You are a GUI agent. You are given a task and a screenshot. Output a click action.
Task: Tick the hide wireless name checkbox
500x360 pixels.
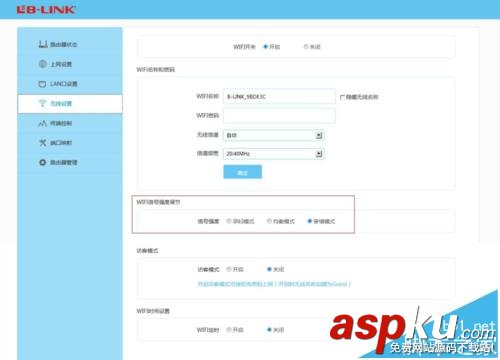342,97
